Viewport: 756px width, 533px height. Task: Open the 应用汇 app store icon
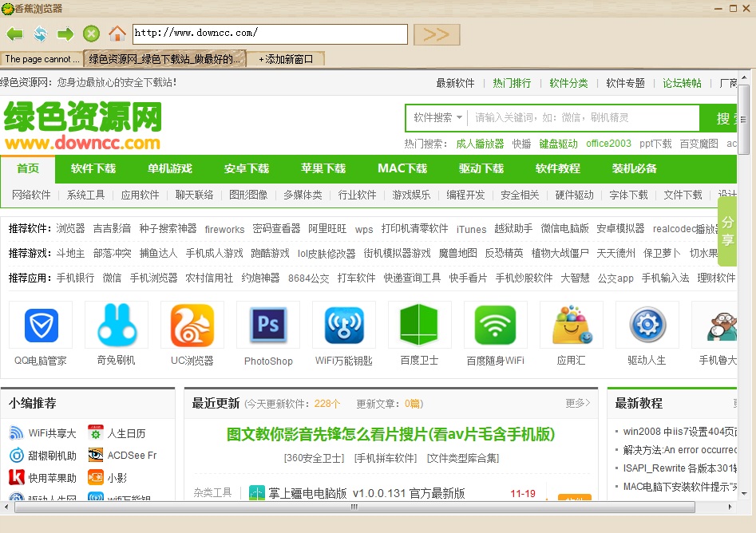(571, 325)
